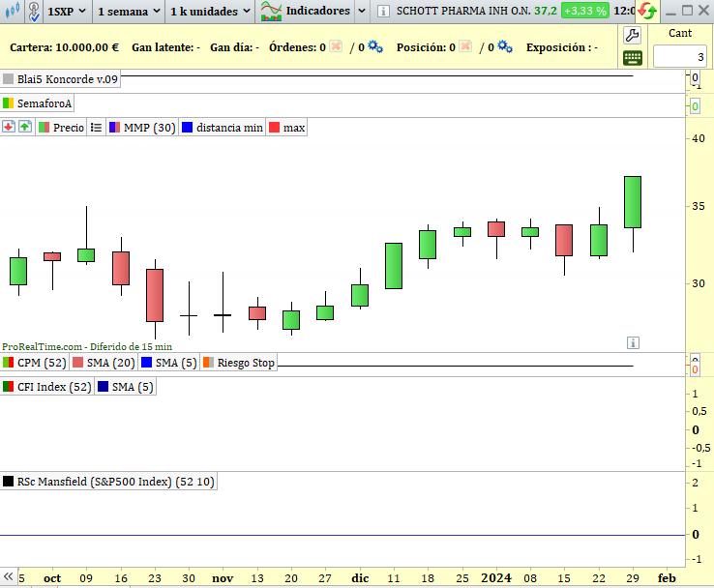This screenshot has width=714, height=588.
Task: Click the green keyboard trading icon
Action: (632, 58)
